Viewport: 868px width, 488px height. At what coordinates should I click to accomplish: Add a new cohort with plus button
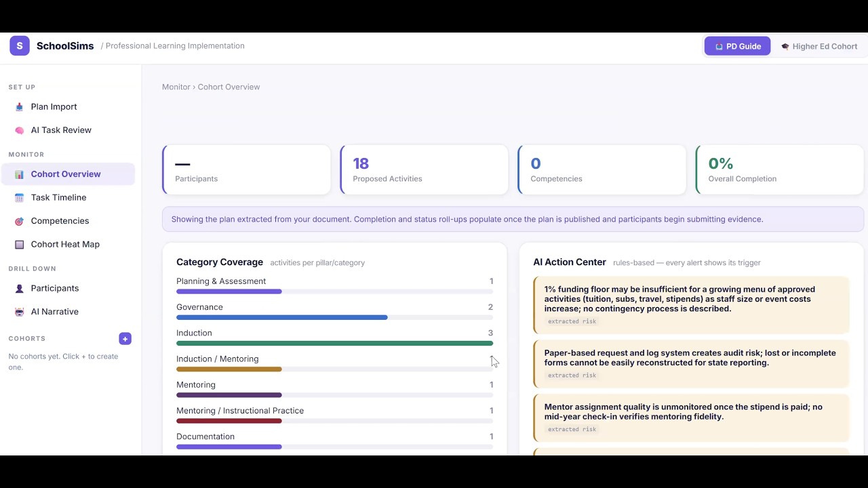tap(125, 339)
